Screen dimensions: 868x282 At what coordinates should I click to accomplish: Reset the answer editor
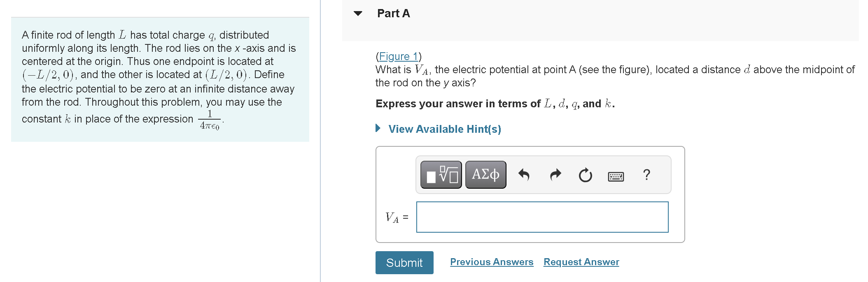(x=585, y=174)
